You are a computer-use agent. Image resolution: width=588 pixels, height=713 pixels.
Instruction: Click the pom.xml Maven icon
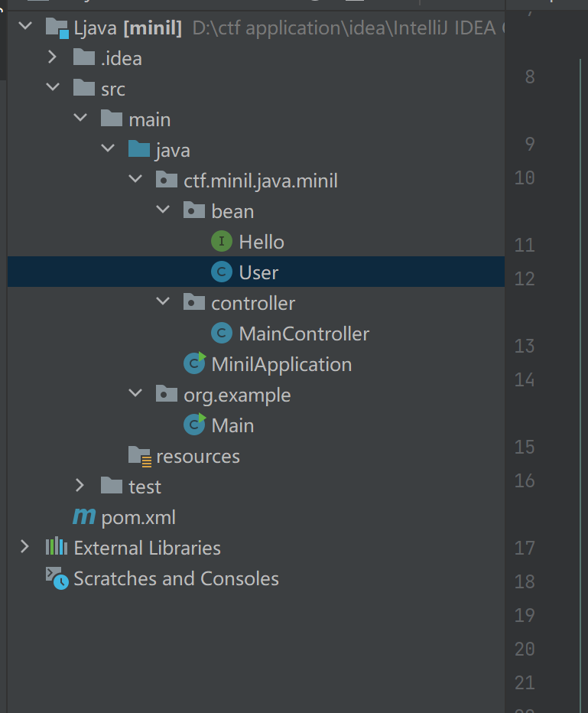pos(83,517)
